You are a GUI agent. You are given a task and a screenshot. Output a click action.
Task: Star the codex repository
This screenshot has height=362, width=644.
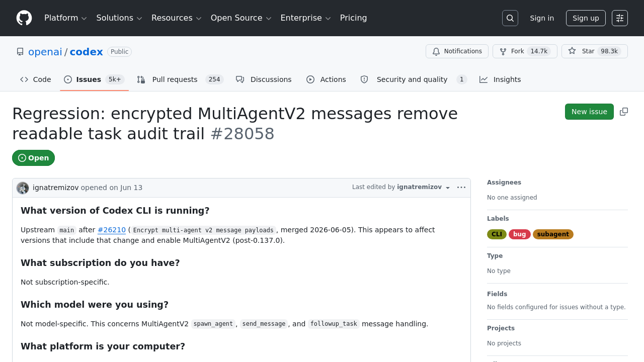click(x=595, y=51)
